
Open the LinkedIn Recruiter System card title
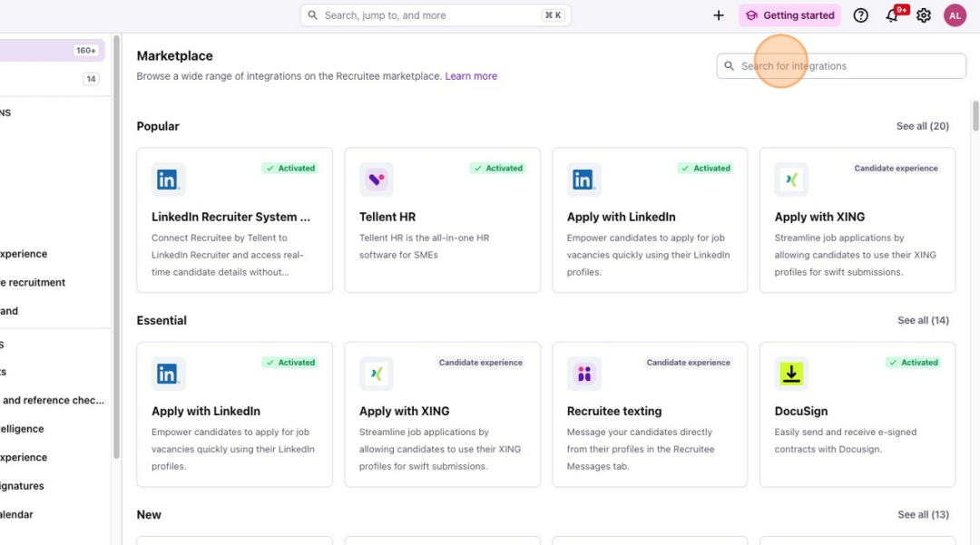pyautogui.click(x=230, y=217)
